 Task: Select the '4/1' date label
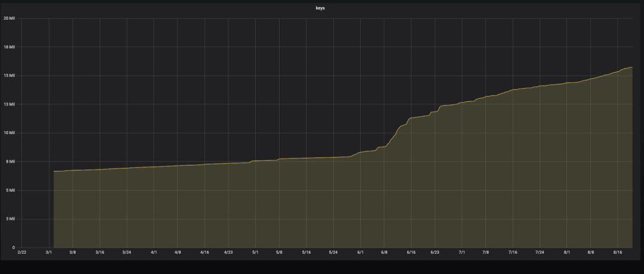[154, 253]
